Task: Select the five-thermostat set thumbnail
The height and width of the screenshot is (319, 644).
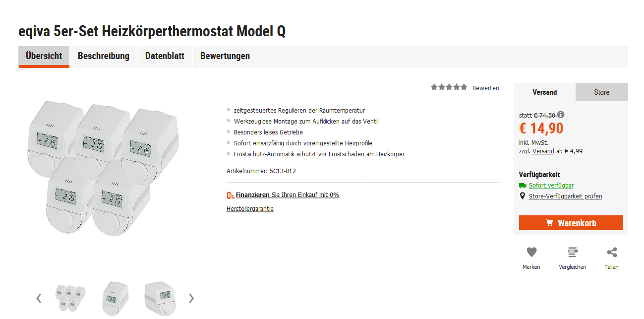Action: click(70, 298)
